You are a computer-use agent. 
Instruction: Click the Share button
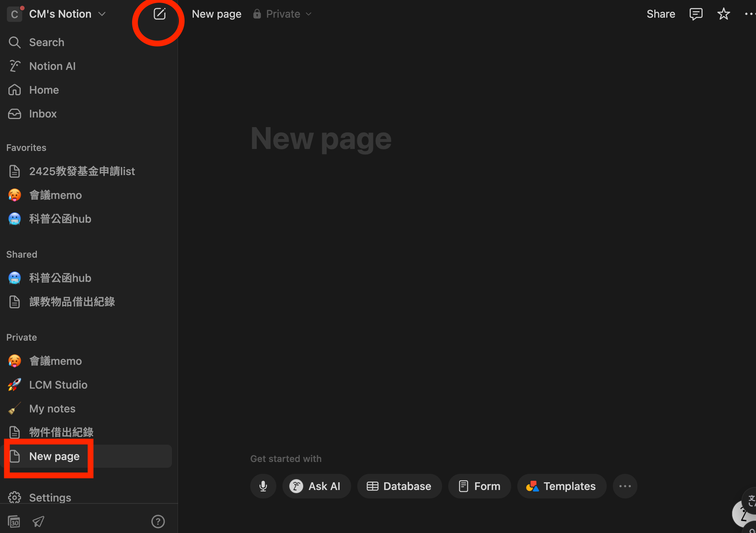pos(660,14)
